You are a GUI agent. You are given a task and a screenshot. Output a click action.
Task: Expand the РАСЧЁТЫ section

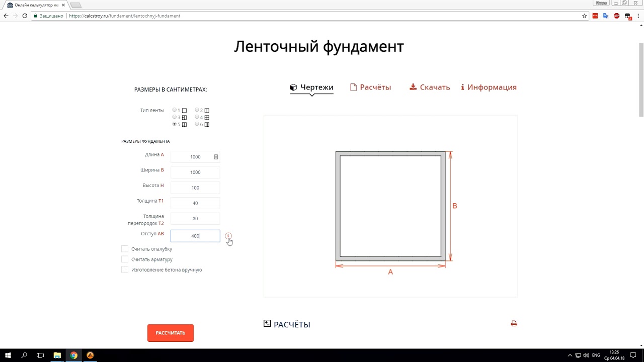tap(267, 324)
